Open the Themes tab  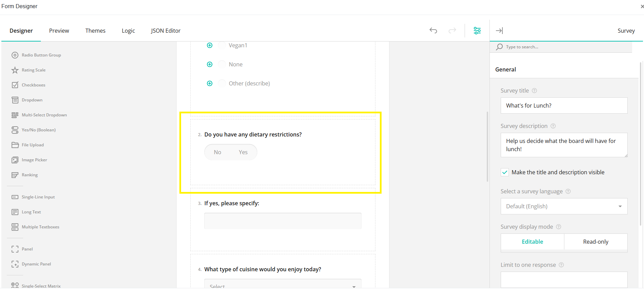[95, 31]
